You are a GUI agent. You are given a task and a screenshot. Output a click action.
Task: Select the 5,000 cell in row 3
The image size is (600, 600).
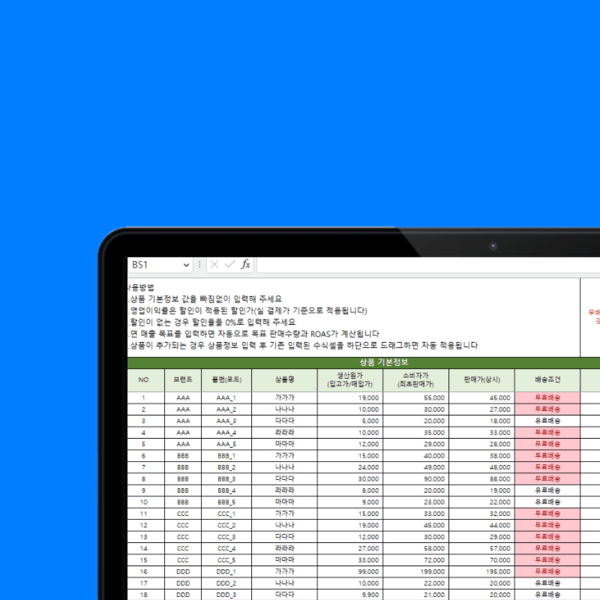pyautogui.click(x=350, y=421)
